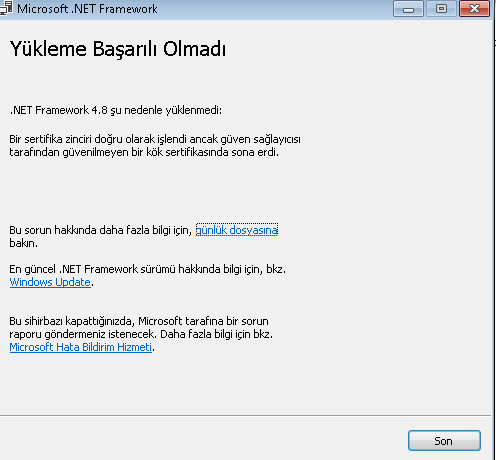The image size is (496, 460).
Task: Click the Microsoft .NET Framework title text
Action: pyautogui.click(x=87, y=9)
